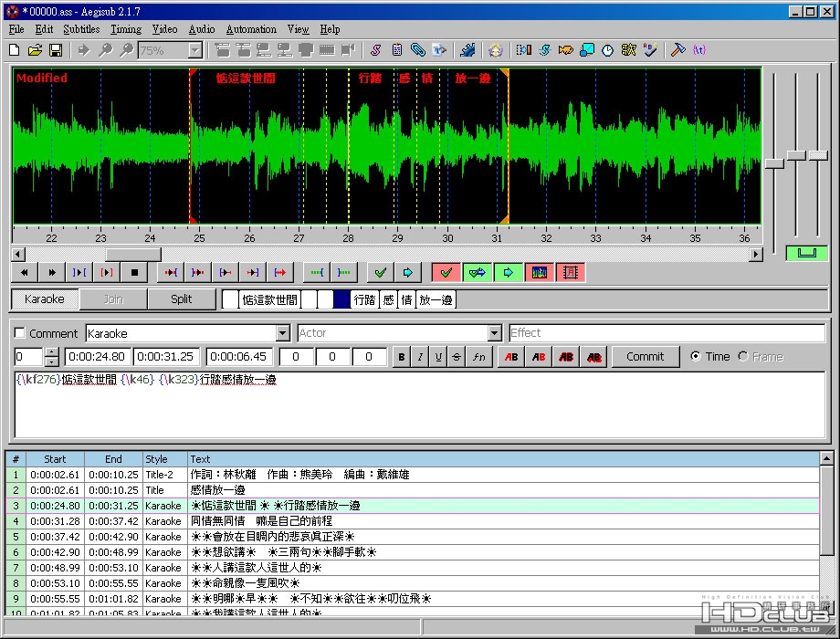The image size is (840, 639).
Task: Open the Video menu
Action: [164, 29]
